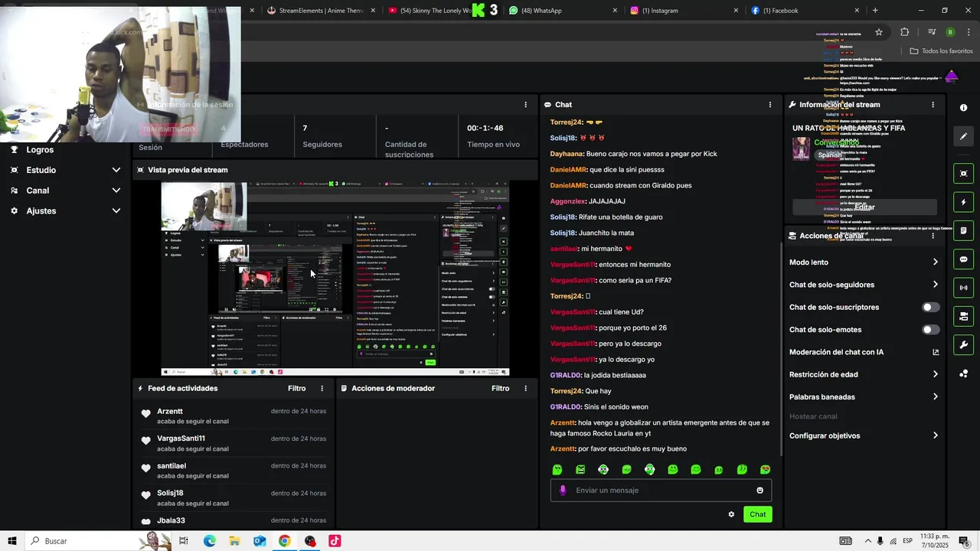
Task: Open Microsoft Edge from the taskbar
Action: (x=209, y=541)
